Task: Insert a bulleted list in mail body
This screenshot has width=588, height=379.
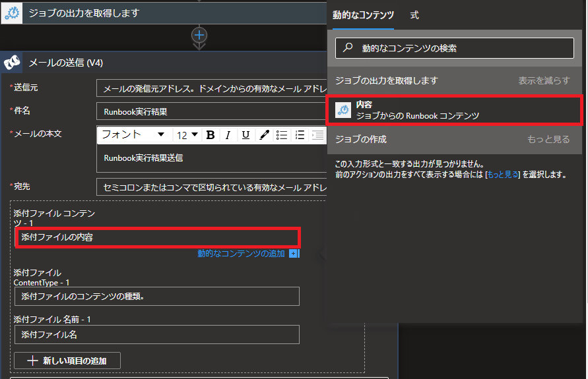Action: tap(282, 135)
